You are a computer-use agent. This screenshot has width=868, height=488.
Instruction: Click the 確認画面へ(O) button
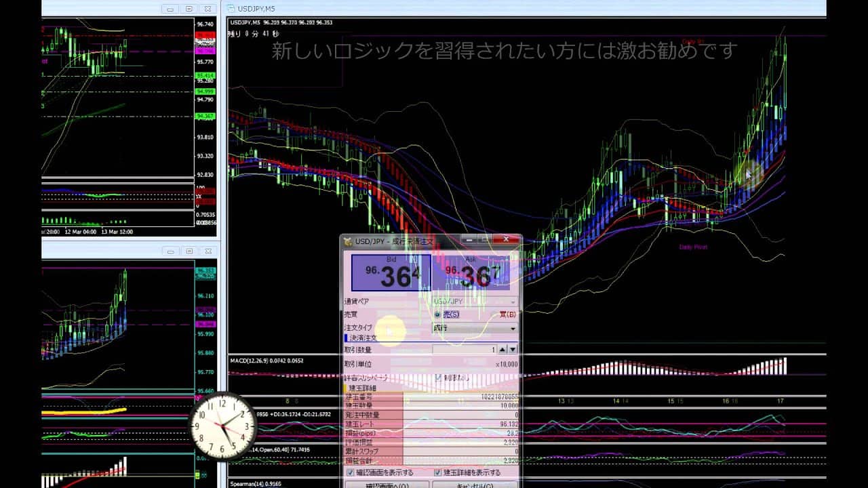[x=387, y=485]
